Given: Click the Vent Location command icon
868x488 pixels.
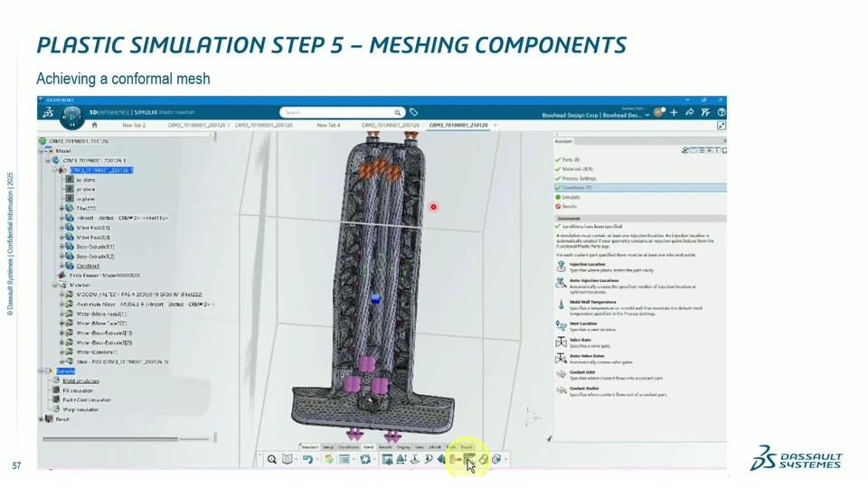Looking at the screenshot, I should 561,326.
